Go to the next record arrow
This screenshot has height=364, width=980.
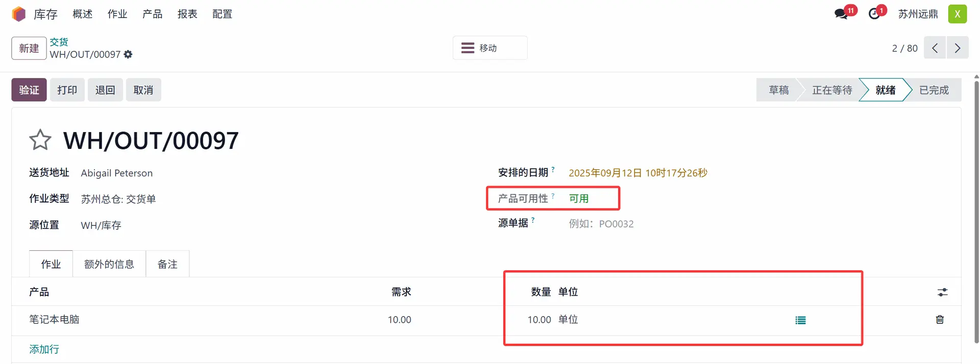tap(958, 48)
